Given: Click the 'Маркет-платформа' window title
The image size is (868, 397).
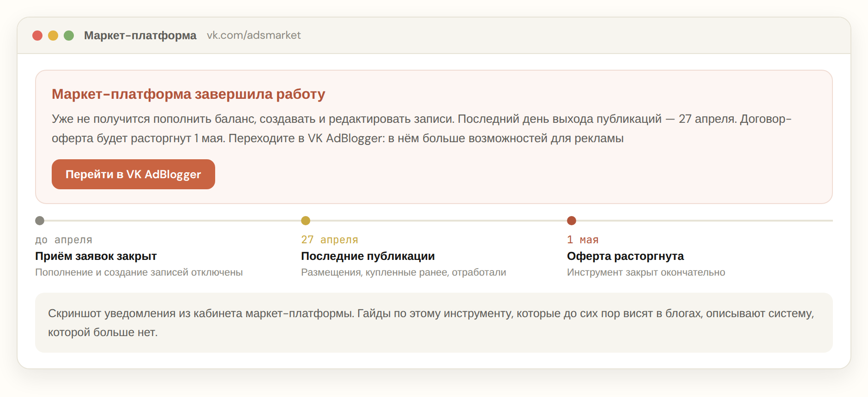Looking at the screenshot, I should coord(140,35).
